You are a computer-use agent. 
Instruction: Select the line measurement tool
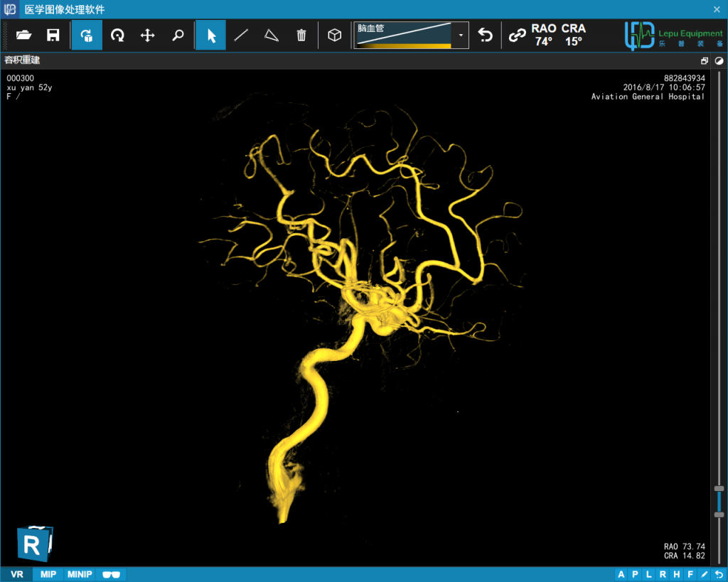(x=241, y=35)
